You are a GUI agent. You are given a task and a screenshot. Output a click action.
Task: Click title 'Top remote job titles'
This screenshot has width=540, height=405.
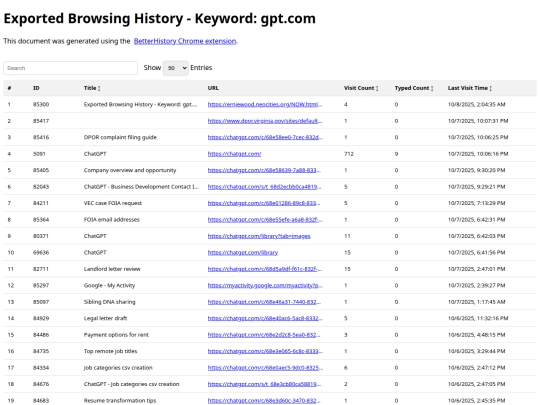pyautogui.click(x=110, y=351)
